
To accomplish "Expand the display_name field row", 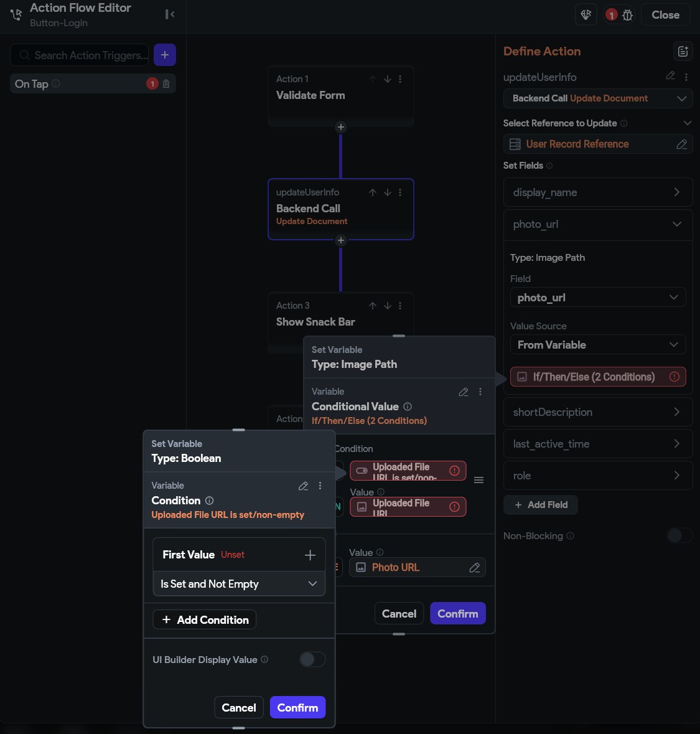I will [x=597, y=192].
